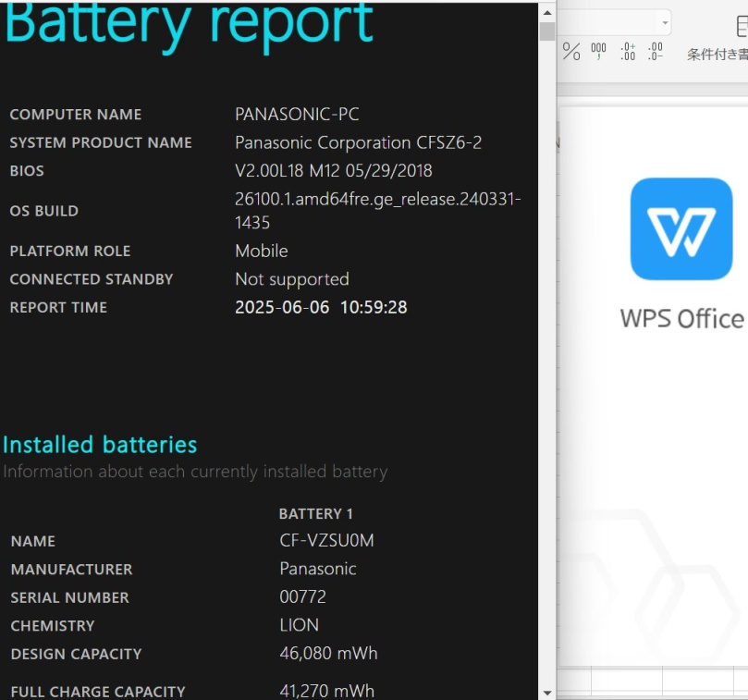Click the battery report scrollbar thumb
This screenshot has height=700, width=748.
tap(547, 31)
